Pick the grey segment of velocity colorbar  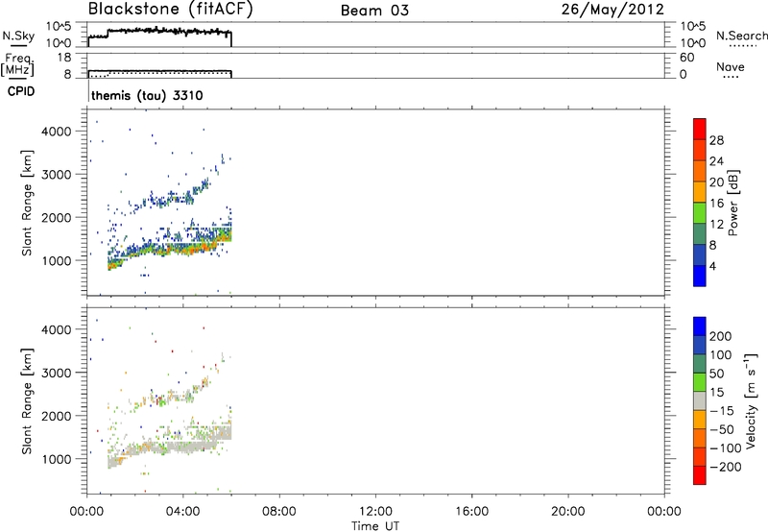(x=700, y=400)
